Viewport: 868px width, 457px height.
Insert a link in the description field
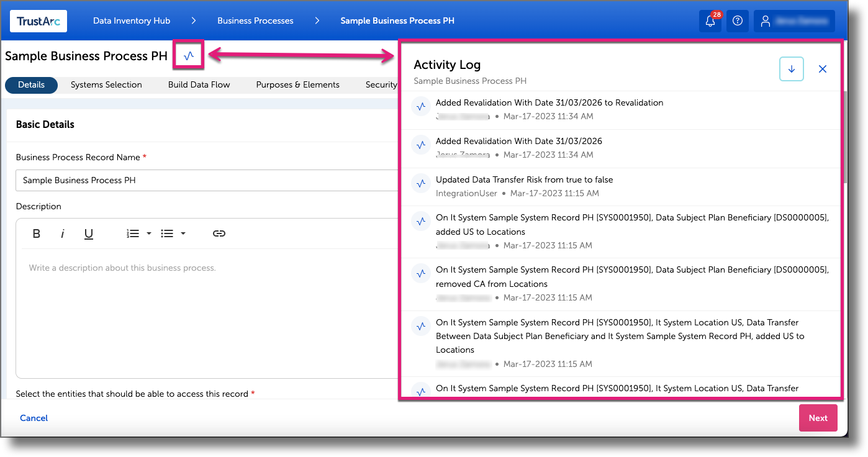[x=219, y=233]
